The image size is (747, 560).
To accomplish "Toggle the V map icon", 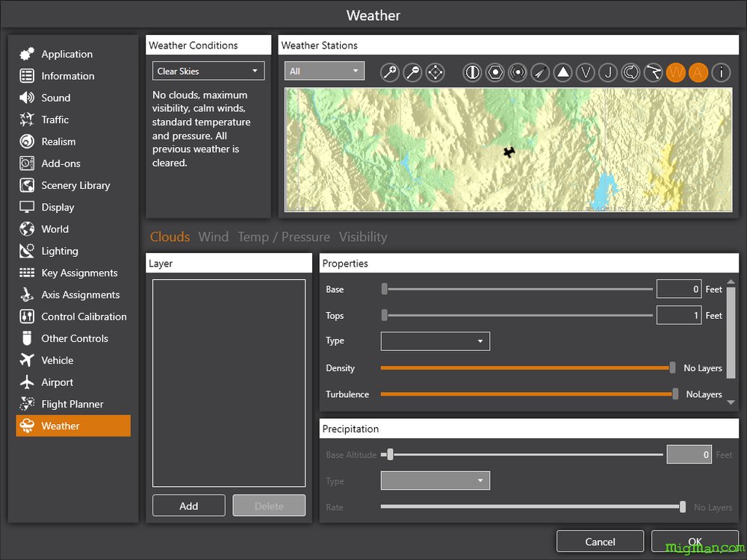I will 586,72.
